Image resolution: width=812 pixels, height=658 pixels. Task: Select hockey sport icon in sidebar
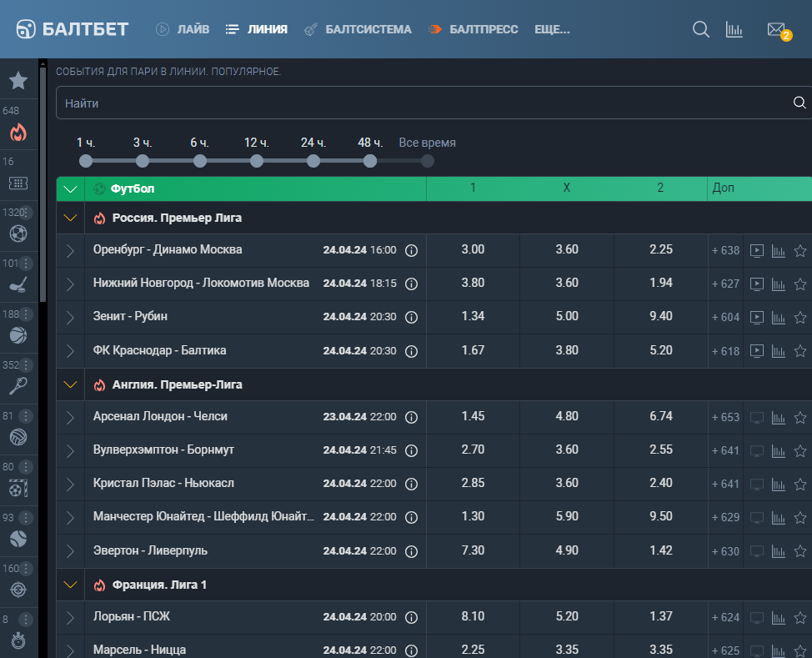tap(18, 284)
